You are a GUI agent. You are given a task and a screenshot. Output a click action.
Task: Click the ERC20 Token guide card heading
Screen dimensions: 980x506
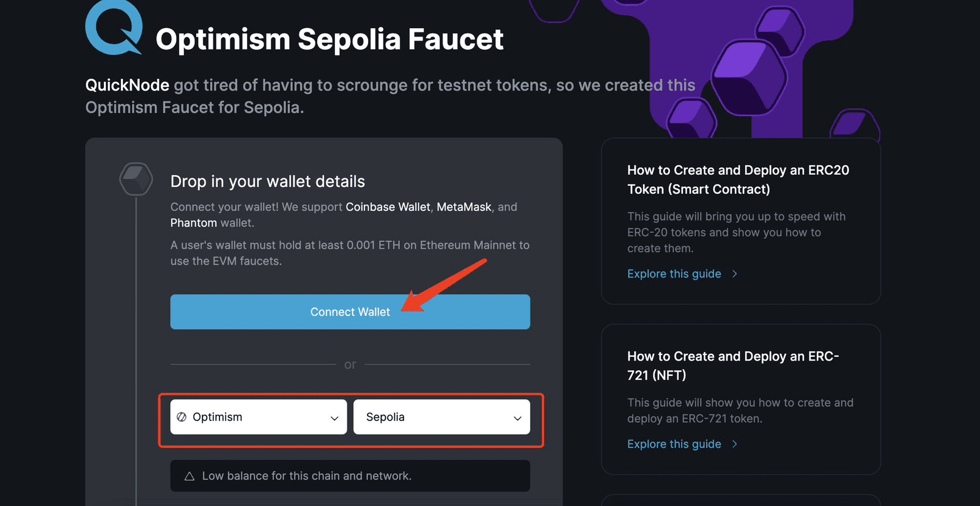[x=738, y=180]
